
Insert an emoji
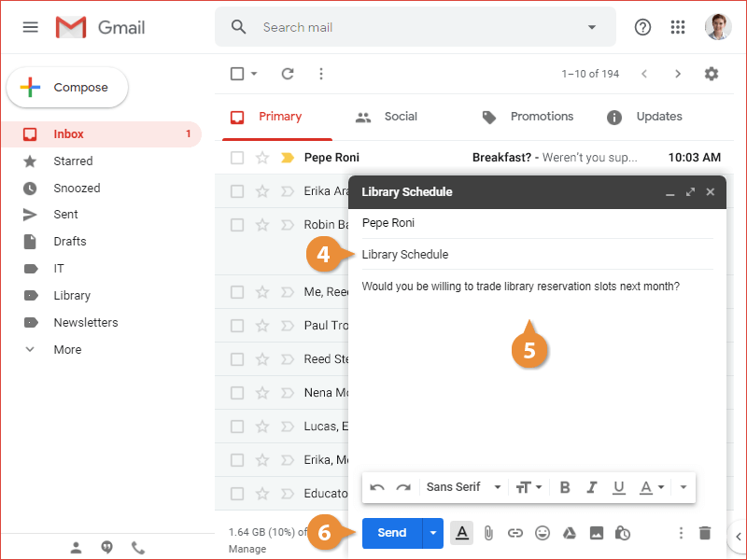543,533
